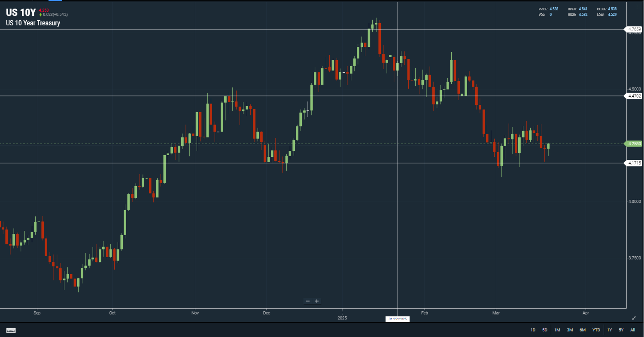Click the Nov label on time axis
This screenshot has width=644, height=337.
coord(195,313)
